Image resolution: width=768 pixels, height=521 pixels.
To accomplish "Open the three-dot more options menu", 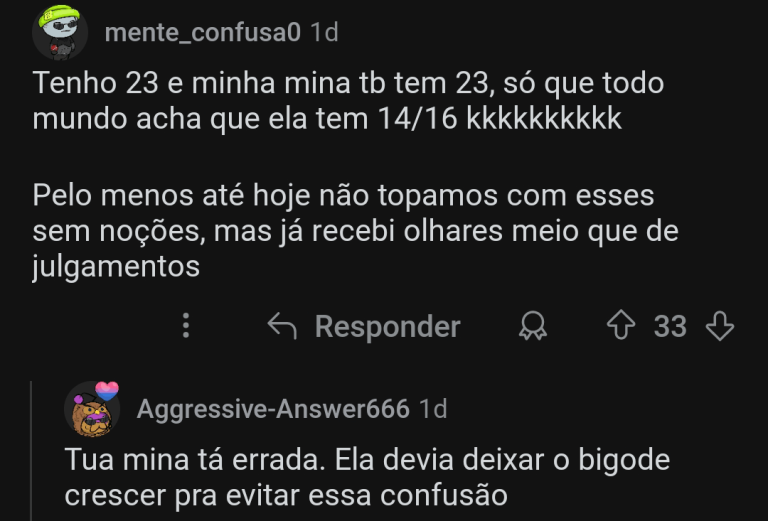I will click(x=186, y=326).
